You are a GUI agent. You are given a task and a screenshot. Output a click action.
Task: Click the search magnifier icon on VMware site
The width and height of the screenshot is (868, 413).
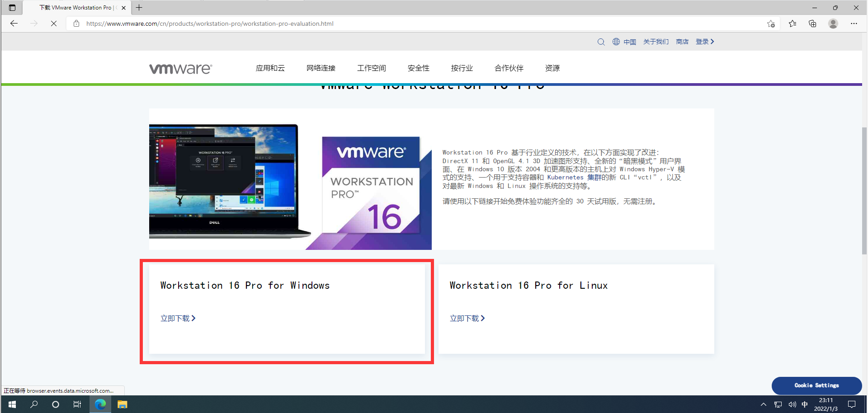[601, 42]
